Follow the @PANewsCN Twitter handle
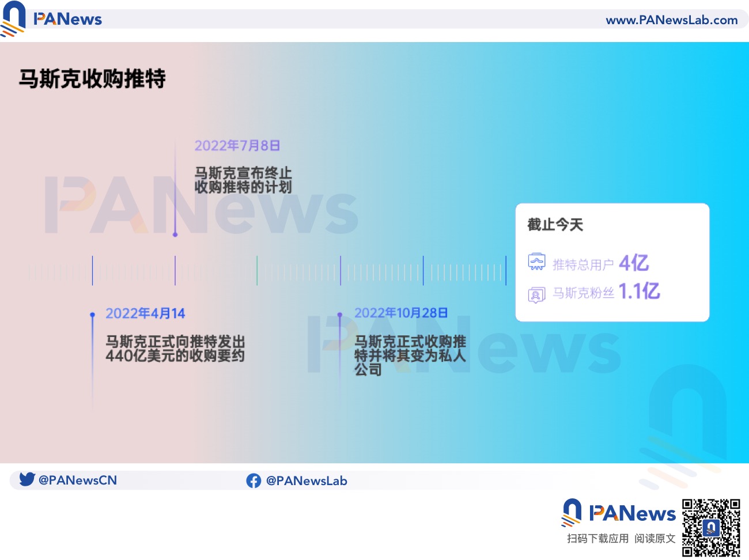This screenshot has height=560, width=749. (x=78, y=480)
